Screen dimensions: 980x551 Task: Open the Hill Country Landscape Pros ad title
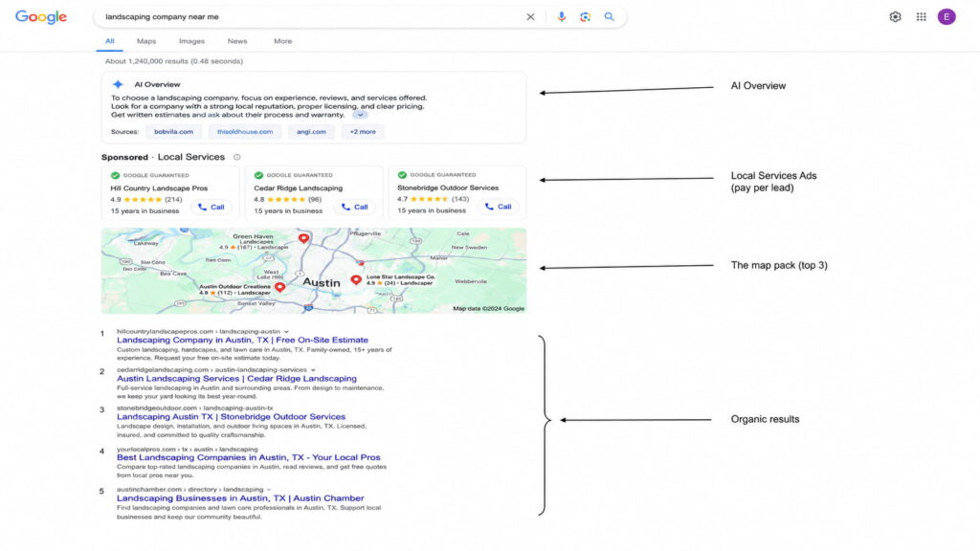(x=159, y=188)
